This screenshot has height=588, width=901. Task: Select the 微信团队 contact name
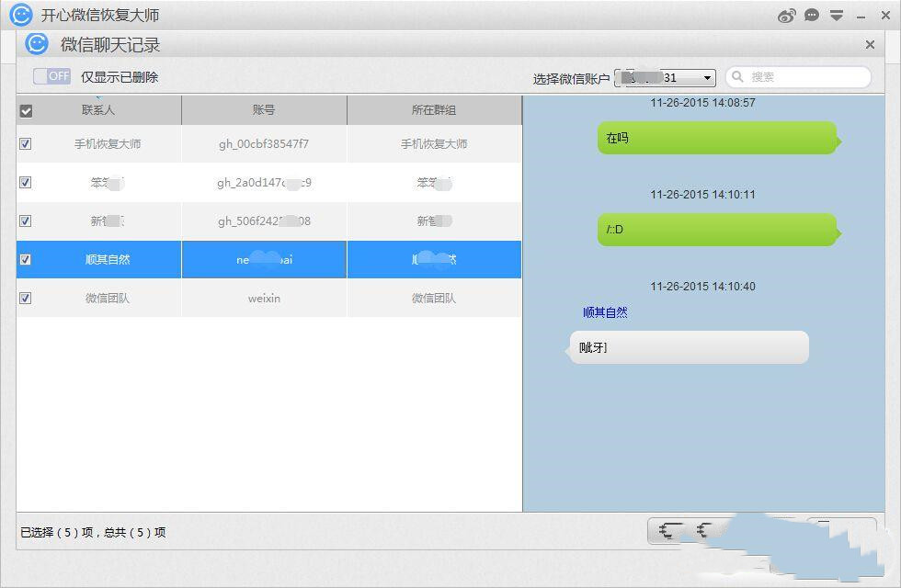click(108, 298)
